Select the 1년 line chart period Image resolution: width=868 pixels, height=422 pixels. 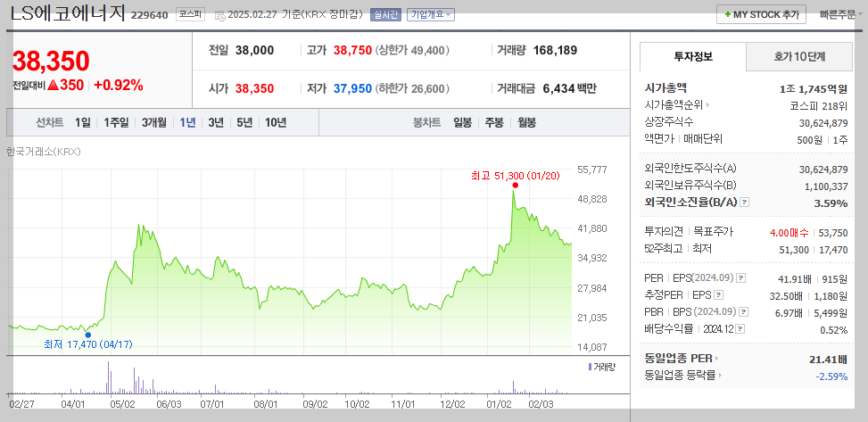pyautogui.click(x=187, y=123)
